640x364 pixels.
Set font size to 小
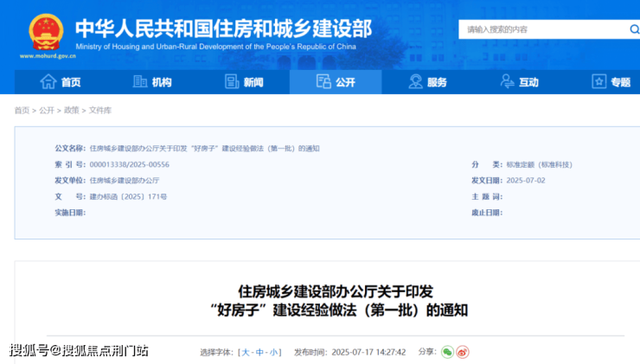273,352
